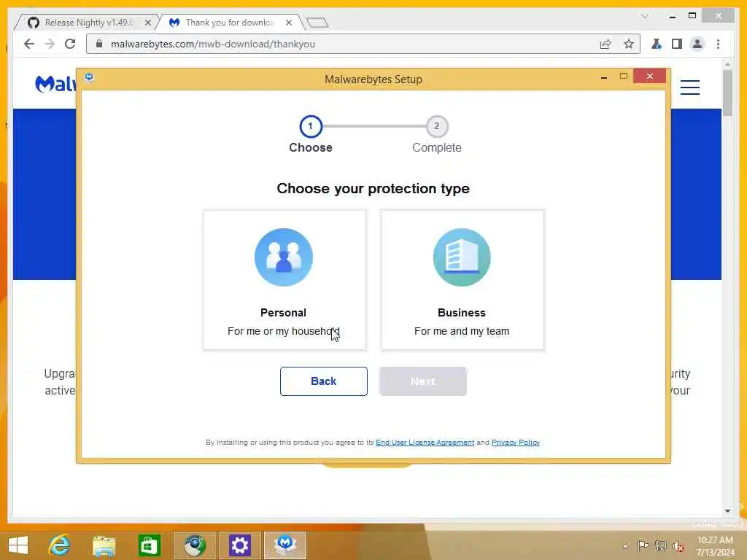Screen dimensions: 747x560
Task: Select the Personal protection type card
Action: click(285, 280)
